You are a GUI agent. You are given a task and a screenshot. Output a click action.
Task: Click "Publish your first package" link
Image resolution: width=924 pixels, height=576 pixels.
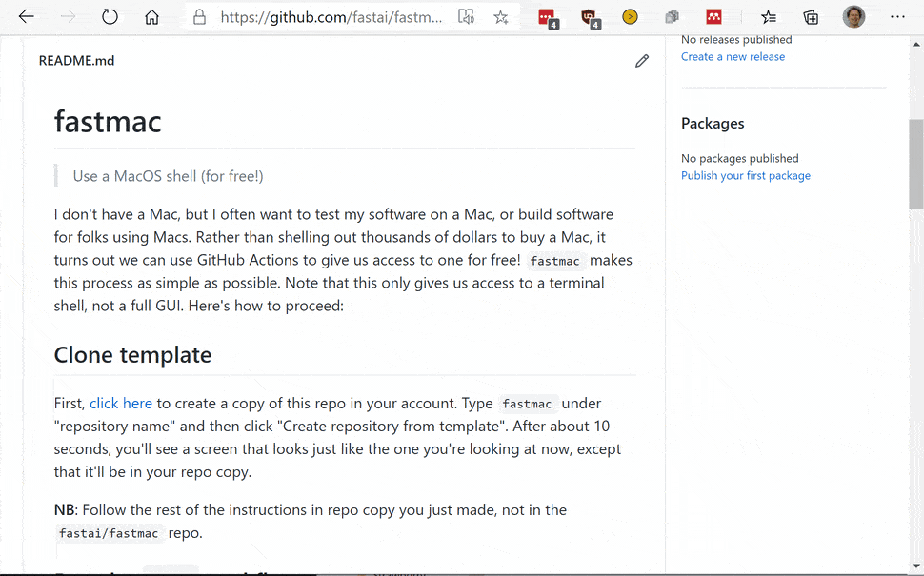click(x=745, y=176)
